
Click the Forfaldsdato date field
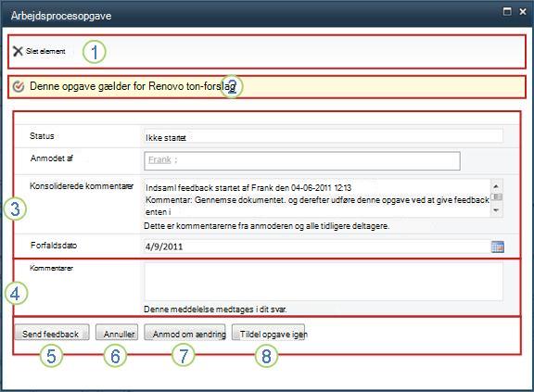point(317,247)
